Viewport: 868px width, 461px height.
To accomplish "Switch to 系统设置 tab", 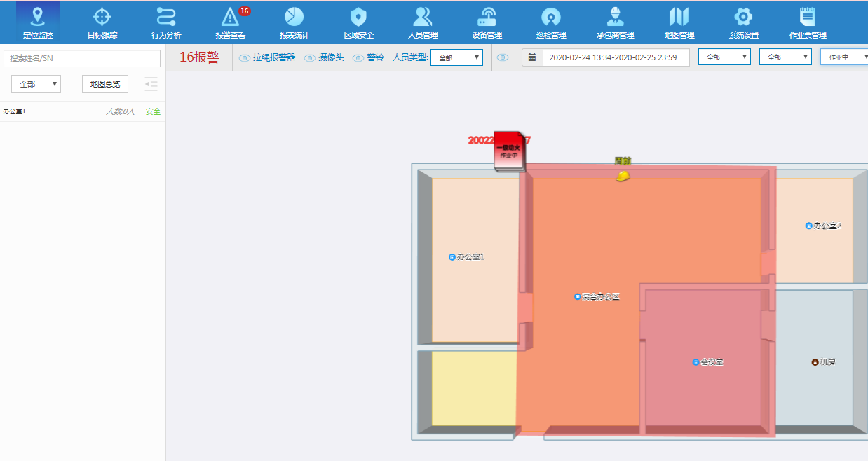I will [743, 22].
